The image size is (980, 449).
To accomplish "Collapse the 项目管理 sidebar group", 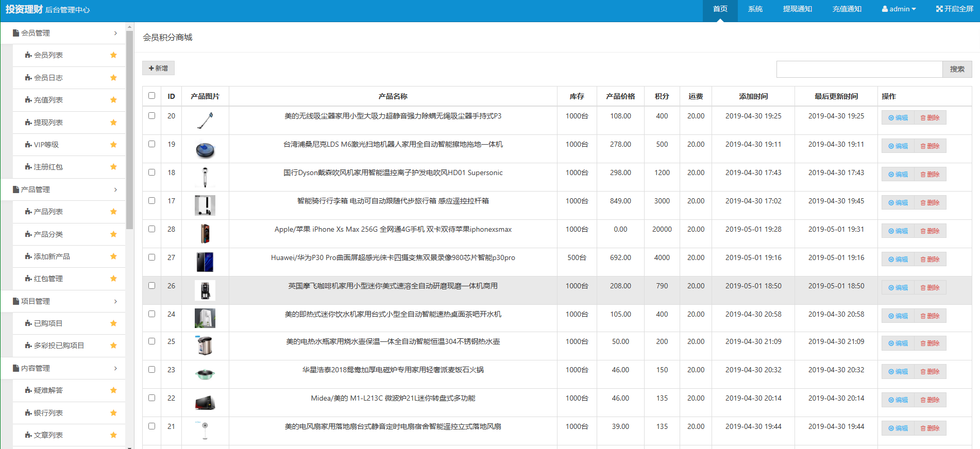I will (63, 301).
